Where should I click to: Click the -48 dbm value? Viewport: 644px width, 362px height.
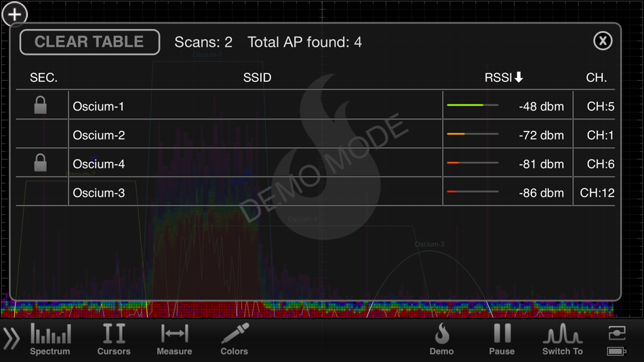[542, 106]
